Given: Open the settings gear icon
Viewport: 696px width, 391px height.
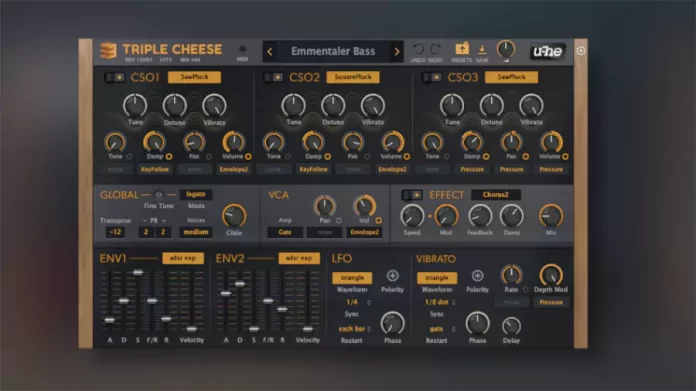Looking at the screenshot, I should pyautogui.click(x=581, y=51).
